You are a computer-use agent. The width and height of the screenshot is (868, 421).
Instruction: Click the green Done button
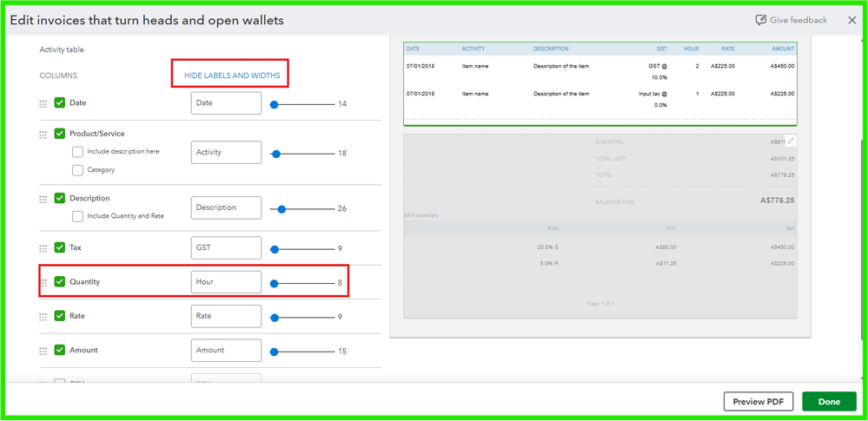(x=829, y=402)
